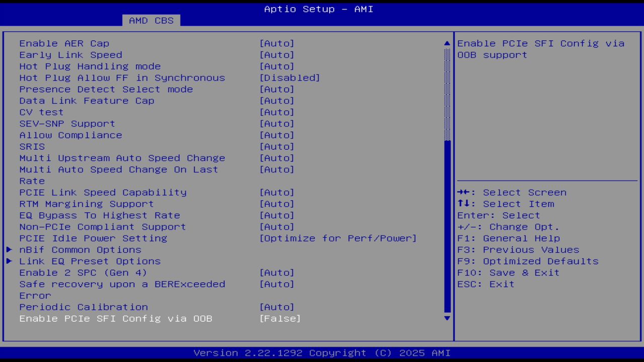644x362 pixels.
Task: Change the Early Link Speed value
Action: (x=277, y=55)
